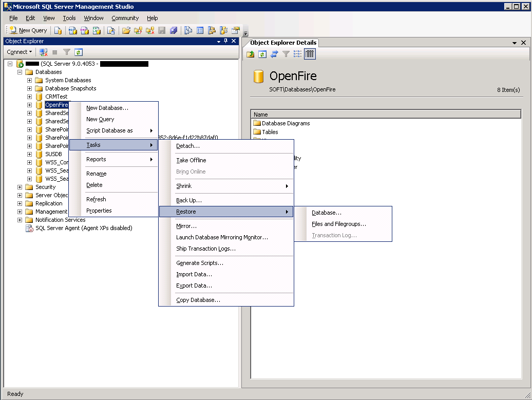The height and width of the screenshot is (400, 532).
Task: Click the Synchronize arrows icon in Details toolbar
Action: coord(274,54)
